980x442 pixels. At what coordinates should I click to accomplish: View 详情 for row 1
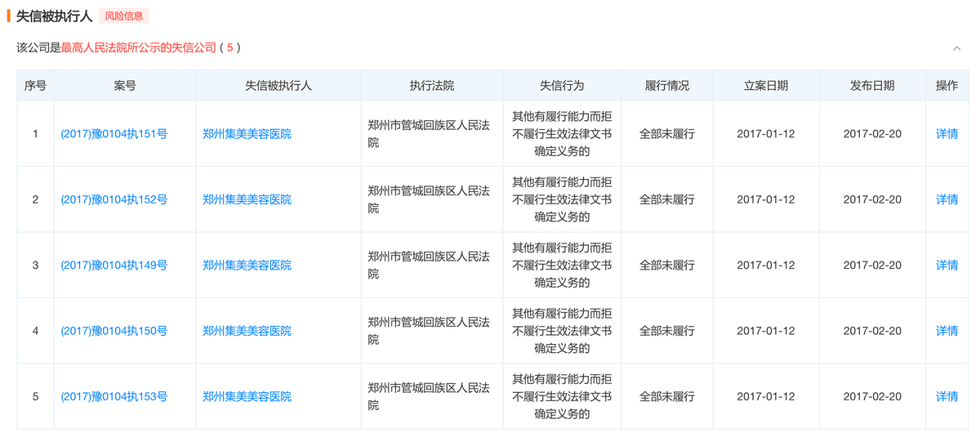pos(947,134)
